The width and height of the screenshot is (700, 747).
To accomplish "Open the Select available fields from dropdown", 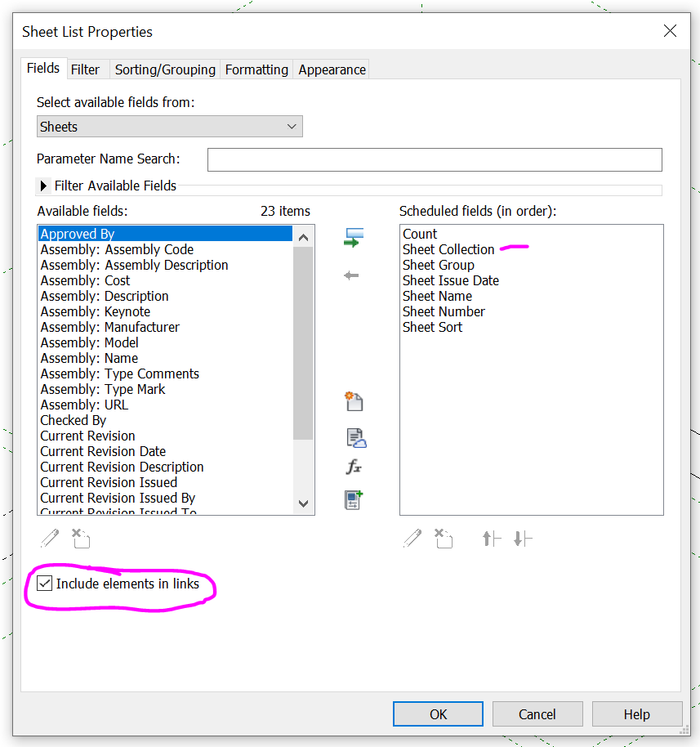I will click(x=292, y=126).
